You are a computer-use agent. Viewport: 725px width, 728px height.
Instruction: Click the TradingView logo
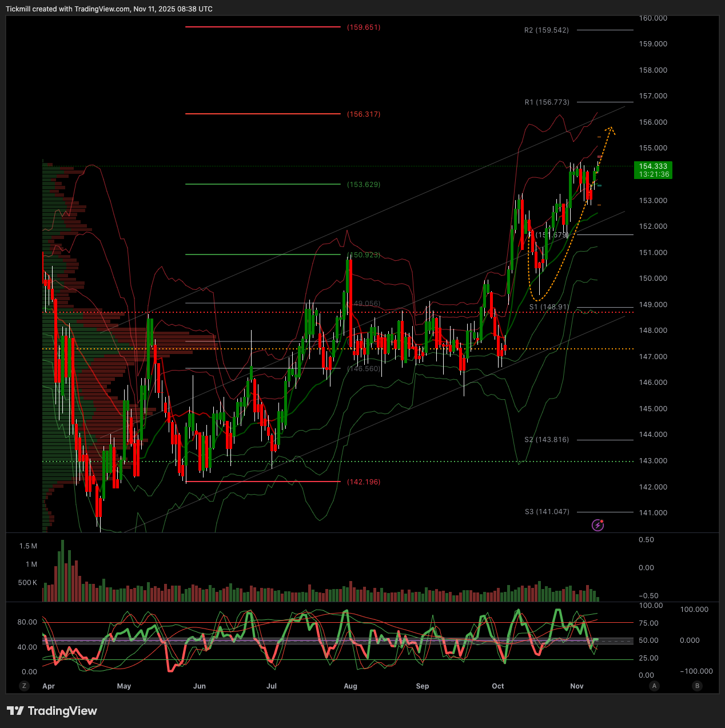click(x=52, y=711)
